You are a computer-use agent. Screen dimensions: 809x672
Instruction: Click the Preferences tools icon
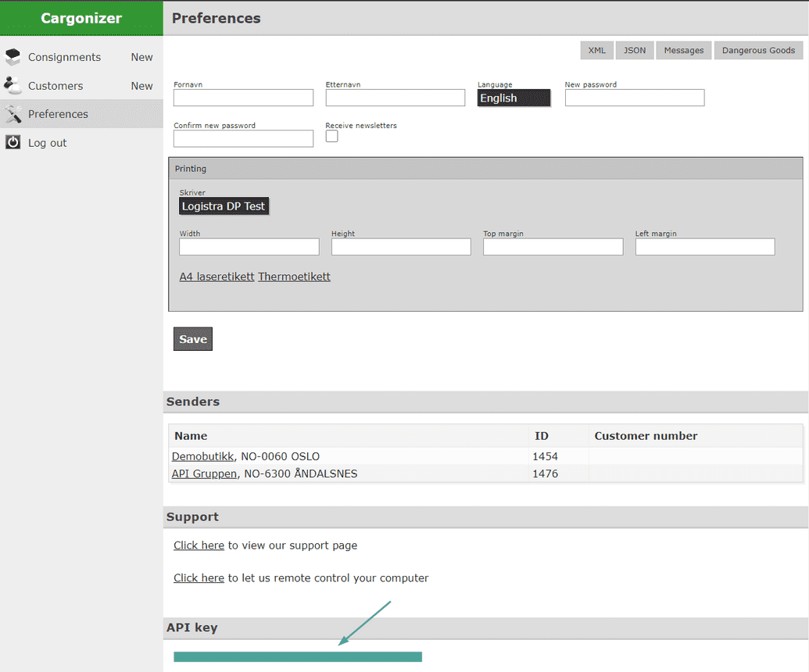tap(13, 114)
